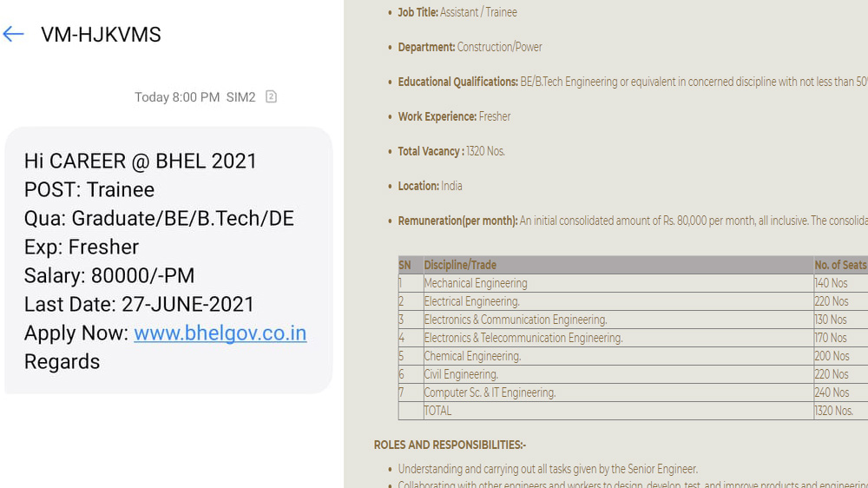The height and width of the screenshot is (488, 868).
Task: Click the 'Last Date: 27-JUNE-2021' text
Action: [x=140, y=305]
